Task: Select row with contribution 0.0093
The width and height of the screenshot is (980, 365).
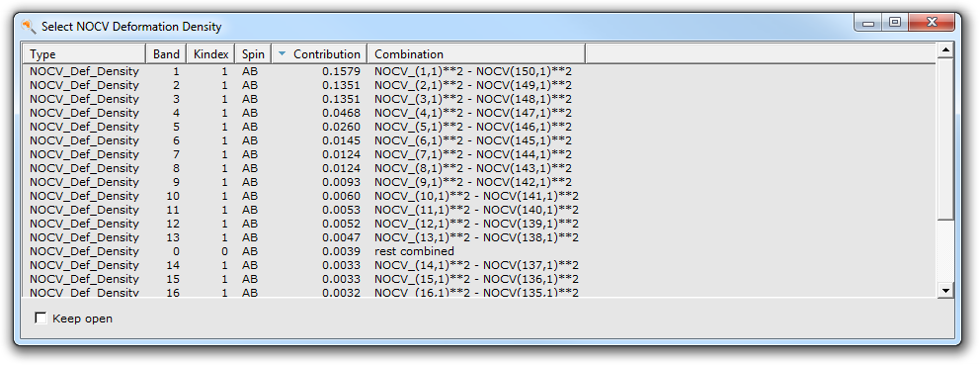Action: [x=479, y=182]
